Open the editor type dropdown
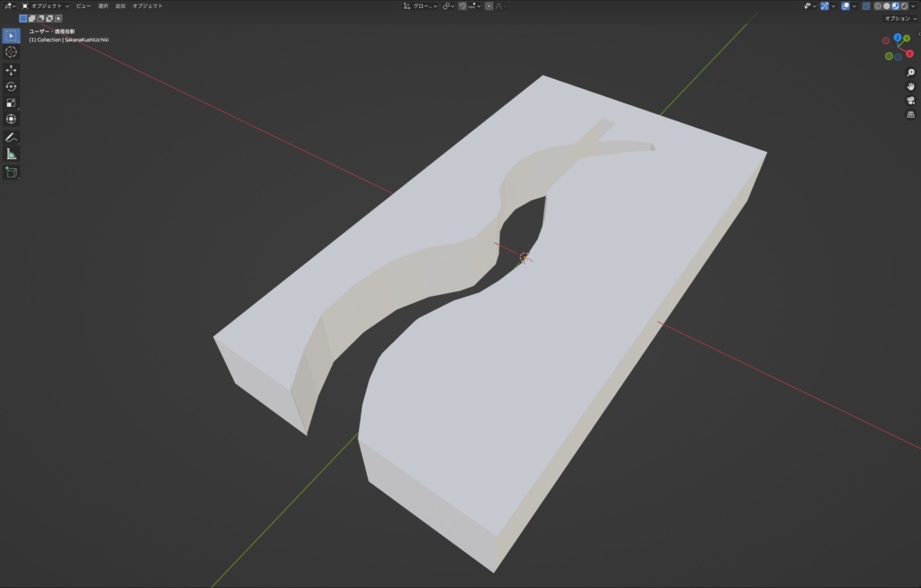The width and height of the screenshot is (921, 588). coord(10,6)
